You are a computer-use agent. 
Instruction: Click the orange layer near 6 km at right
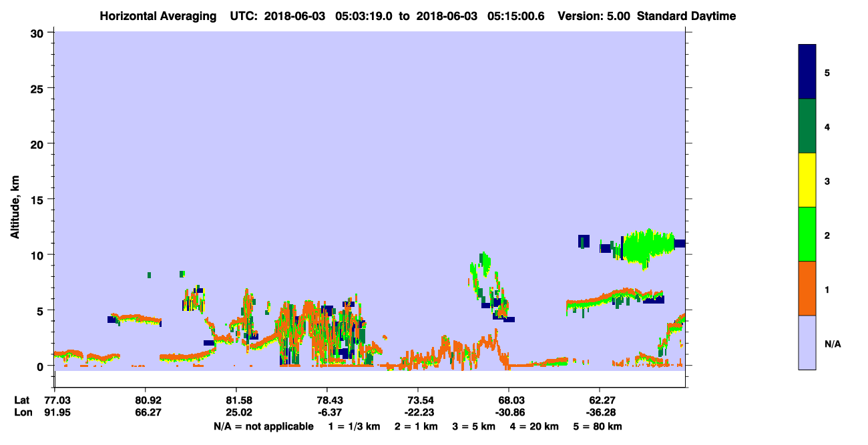tap(614, 299)
